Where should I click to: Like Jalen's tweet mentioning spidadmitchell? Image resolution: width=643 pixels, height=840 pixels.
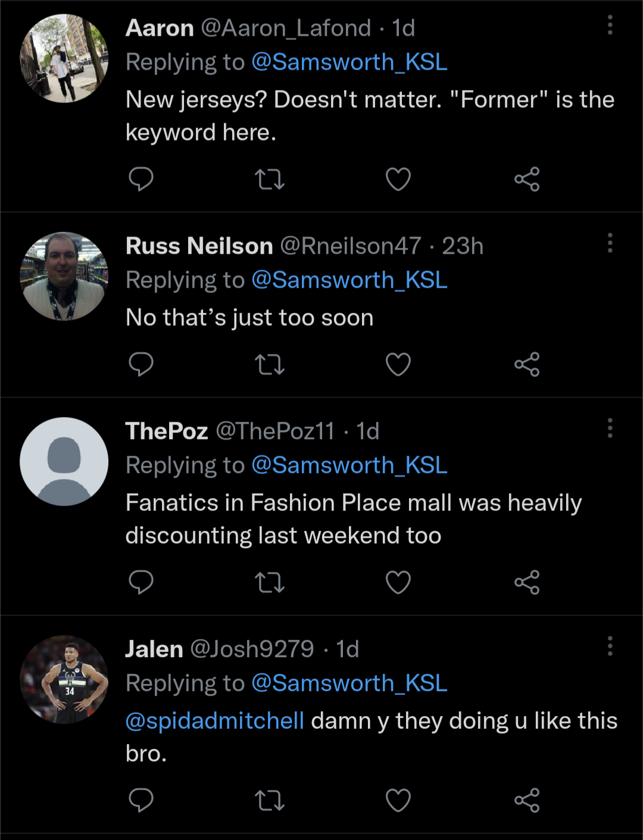click(398, 800)
